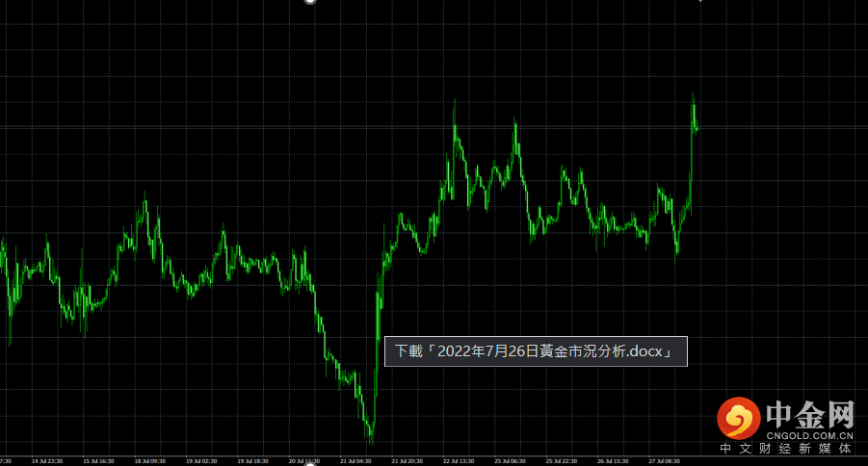Click the white handle at top edge of chart
This screenshot has width=868, height=466.
coord(310,1)
